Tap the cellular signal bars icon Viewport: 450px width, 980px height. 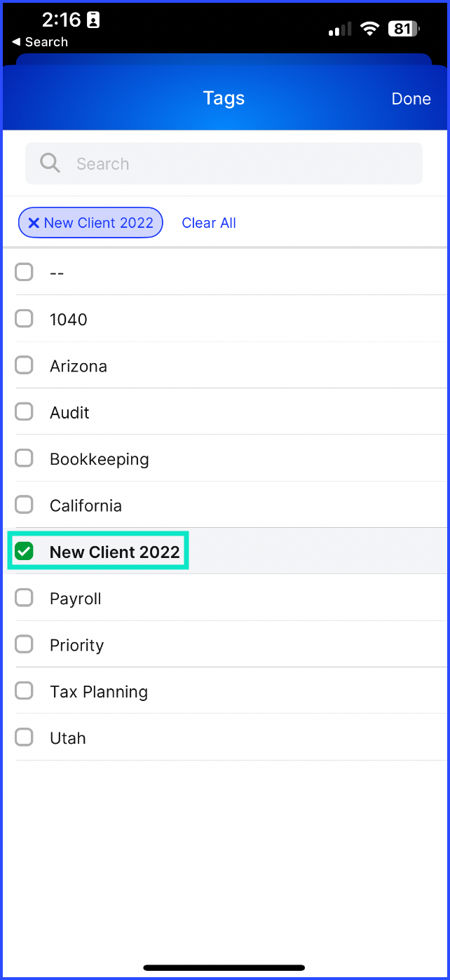(x=340, y=29)
